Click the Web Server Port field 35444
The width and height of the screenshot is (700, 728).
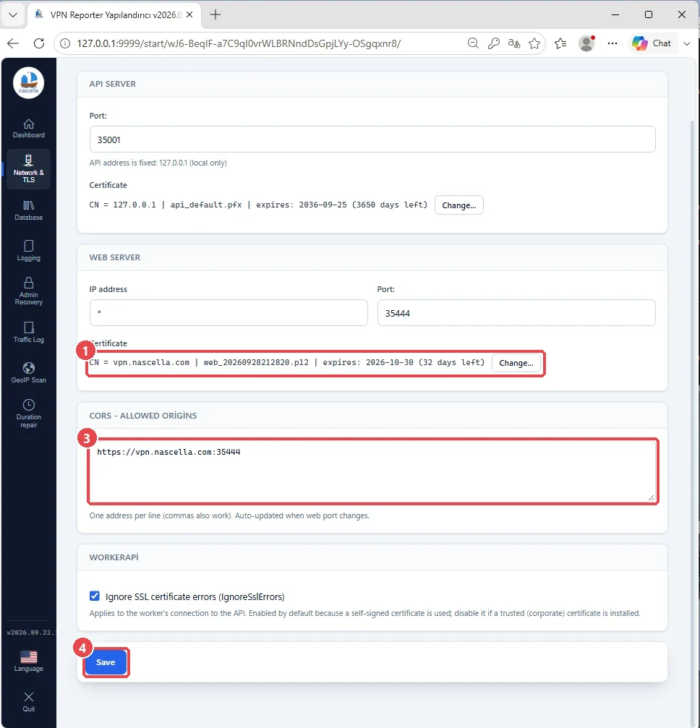coord(516,313)
